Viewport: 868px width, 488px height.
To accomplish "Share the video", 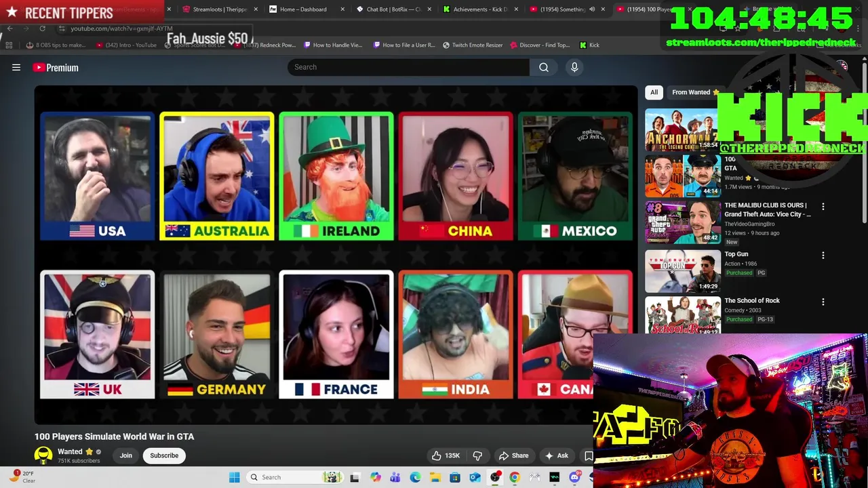I will pyautogui.click(x=513, y=455).
